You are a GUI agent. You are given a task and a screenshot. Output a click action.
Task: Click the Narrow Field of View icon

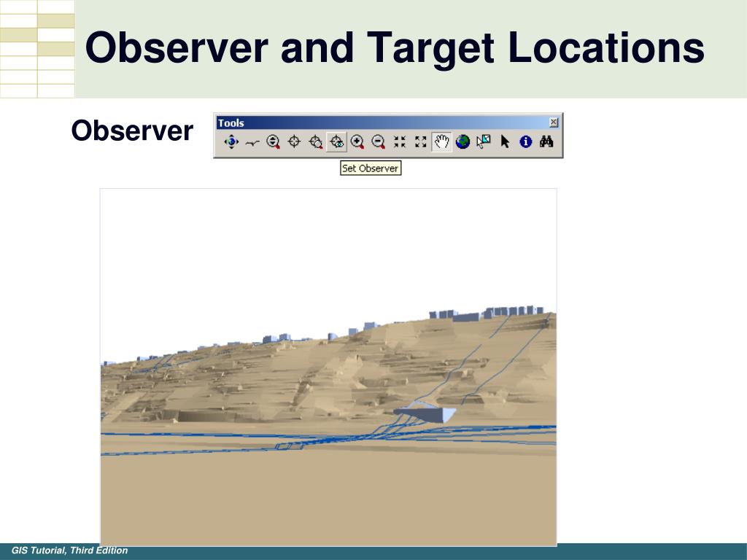click(400, 141)
